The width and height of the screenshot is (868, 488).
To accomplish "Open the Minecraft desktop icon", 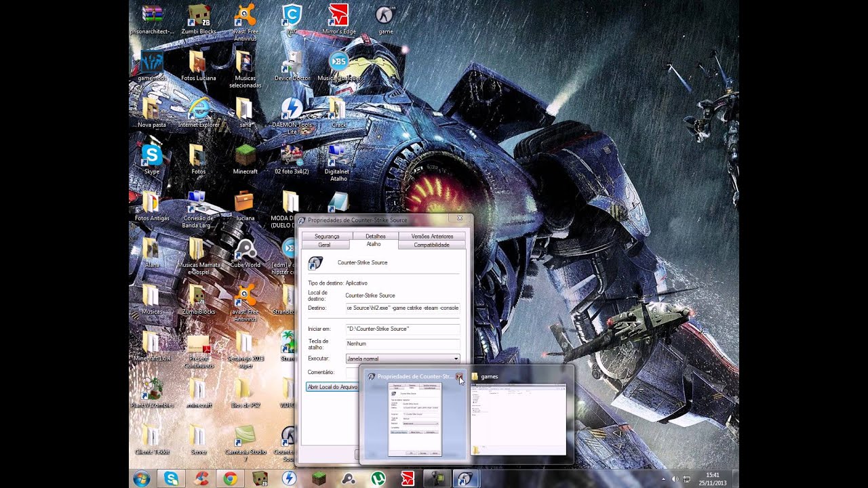I will tap(245, 159).
